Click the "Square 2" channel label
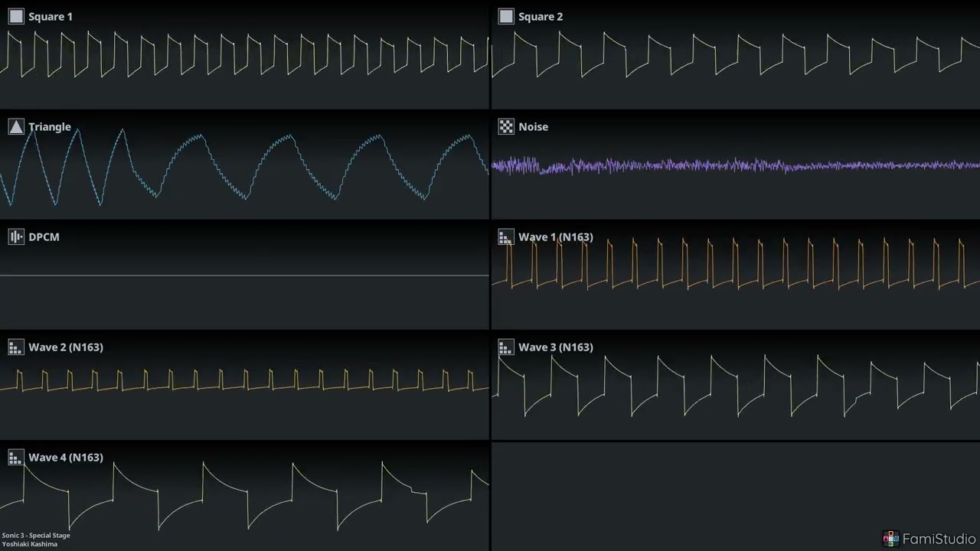Image resolution: width=980 pixels, height=551 pixels. (x=541, y=17)
